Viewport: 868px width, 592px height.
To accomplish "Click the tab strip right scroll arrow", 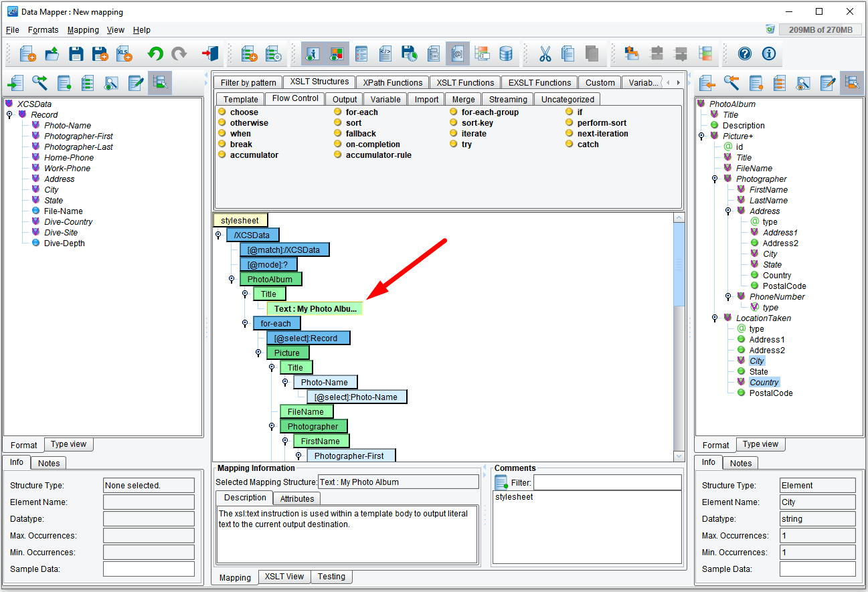I will [x=678, y=83].
